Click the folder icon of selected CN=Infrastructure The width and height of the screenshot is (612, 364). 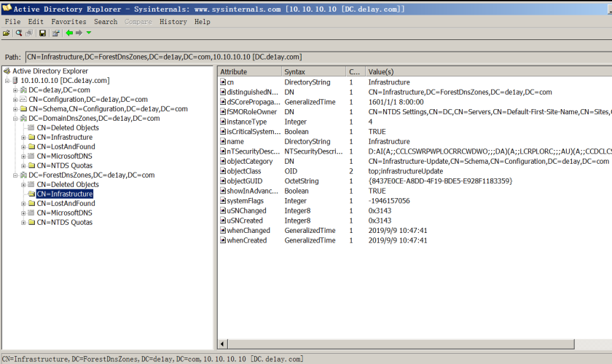[31, 194]
